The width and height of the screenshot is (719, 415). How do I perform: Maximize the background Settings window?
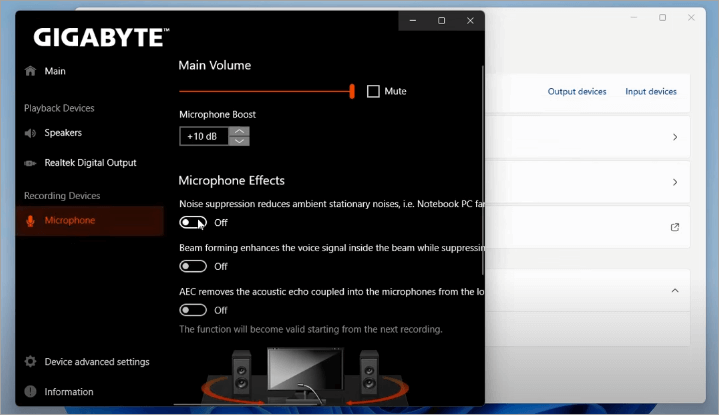pos(662,17)
